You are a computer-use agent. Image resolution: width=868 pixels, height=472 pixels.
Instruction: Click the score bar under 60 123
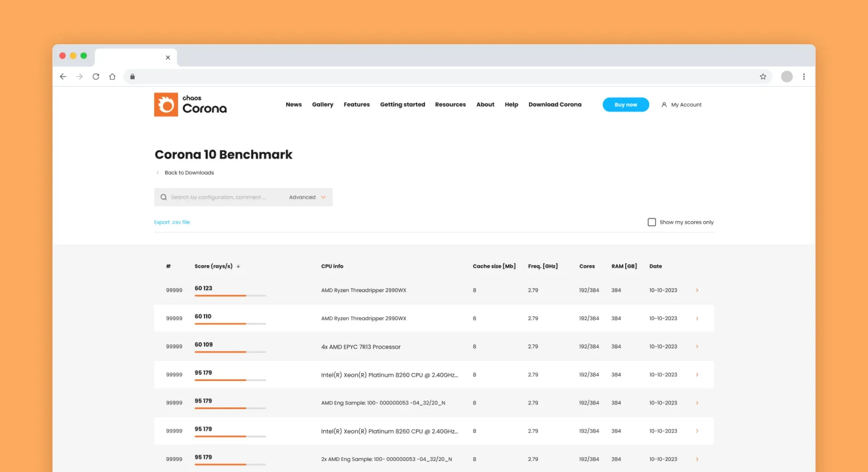(x=230, y=296)
